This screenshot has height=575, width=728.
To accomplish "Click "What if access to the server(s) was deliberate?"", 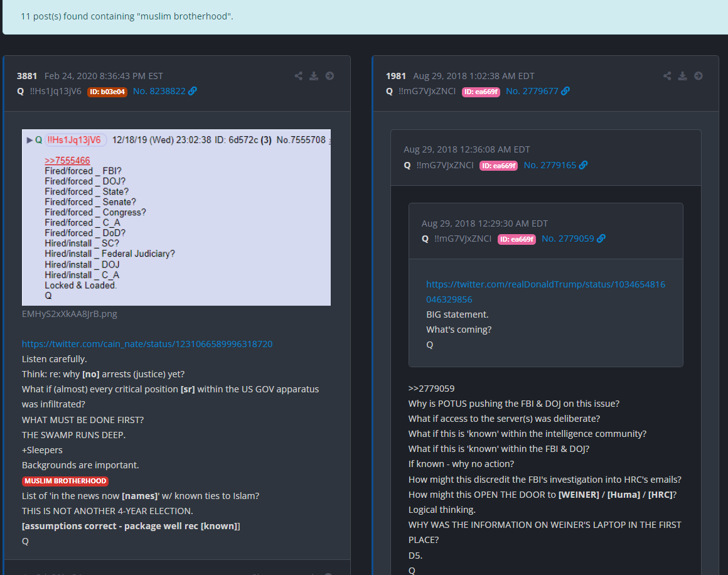I will click(504, 419).
